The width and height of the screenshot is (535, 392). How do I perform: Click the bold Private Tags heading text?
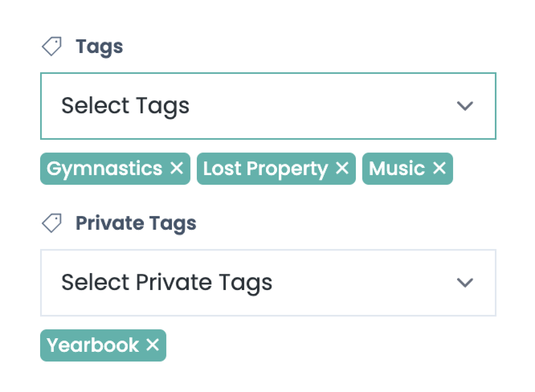point(136,223)
